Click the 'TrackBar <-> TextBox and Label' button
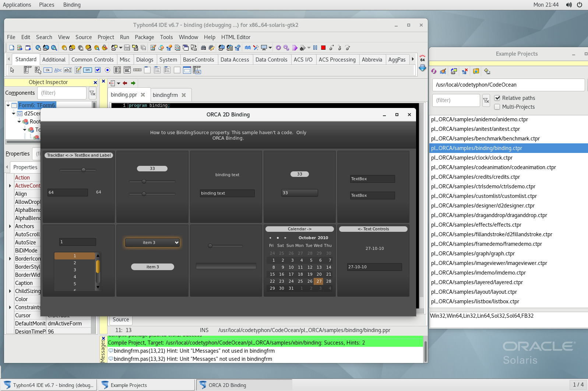Image resolution: width=588 pixels, height=391 pixels. coord(79,155)
